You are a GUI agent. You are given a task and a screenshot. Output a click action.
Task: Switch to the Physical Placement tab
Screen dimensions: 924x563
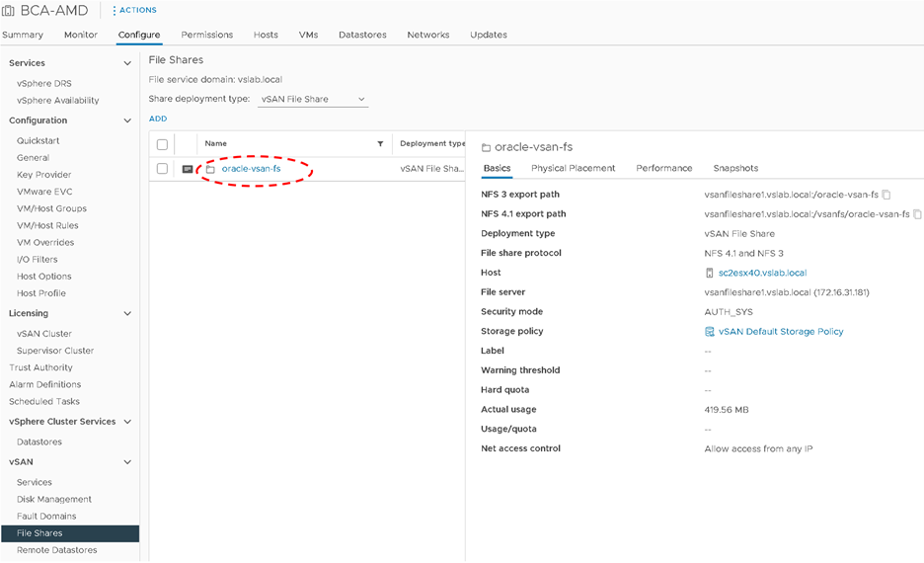click(573, 168)
